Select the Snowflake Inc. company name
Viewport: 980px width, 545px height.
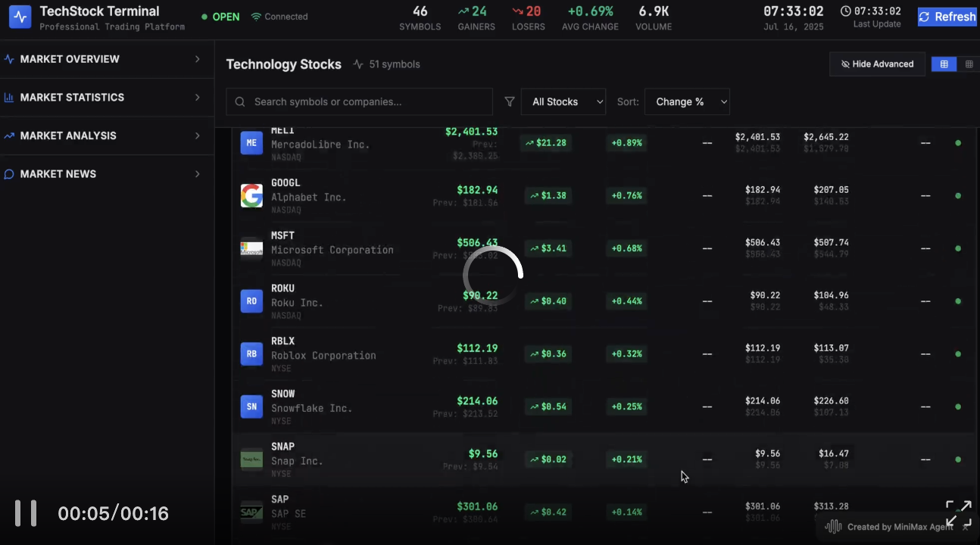(312, 408)
